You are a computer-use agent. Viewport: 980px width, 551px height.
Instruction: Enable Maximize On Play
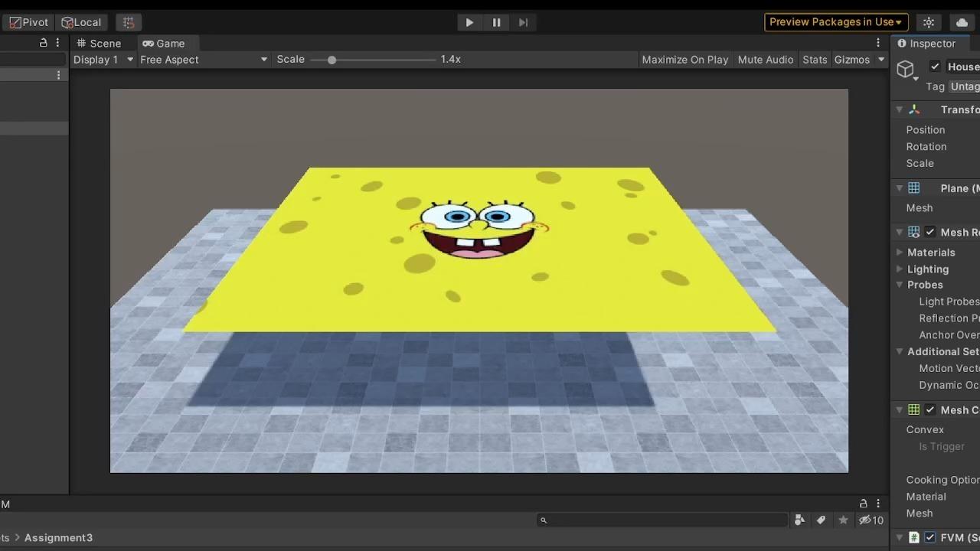pos(684,59)
